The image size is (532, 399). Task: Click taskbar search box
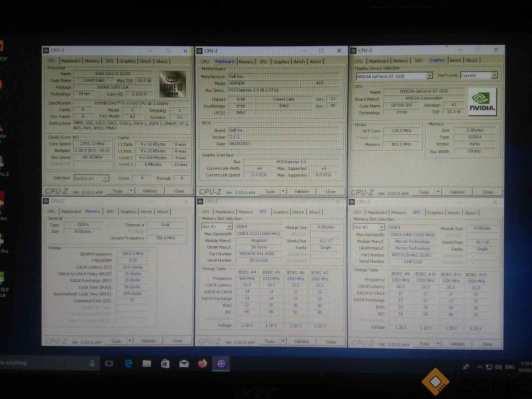50,363
